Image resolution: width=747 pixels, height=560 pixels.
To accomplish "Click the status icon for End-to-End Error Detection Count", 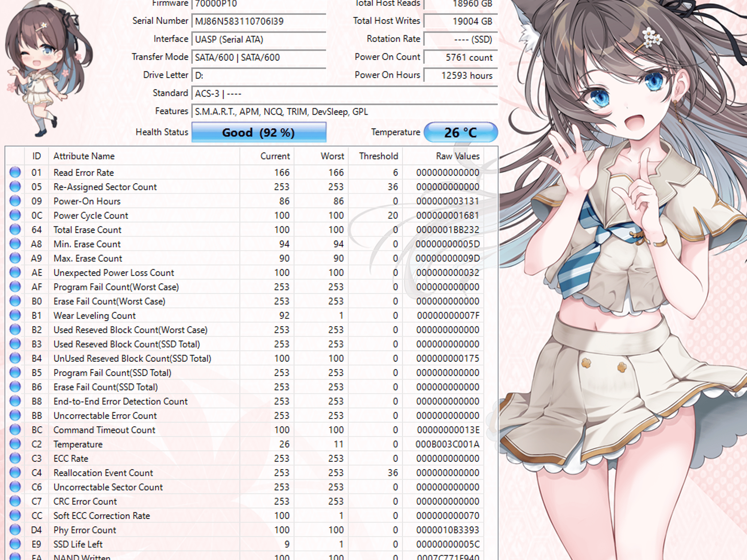I will pos(15,401).
